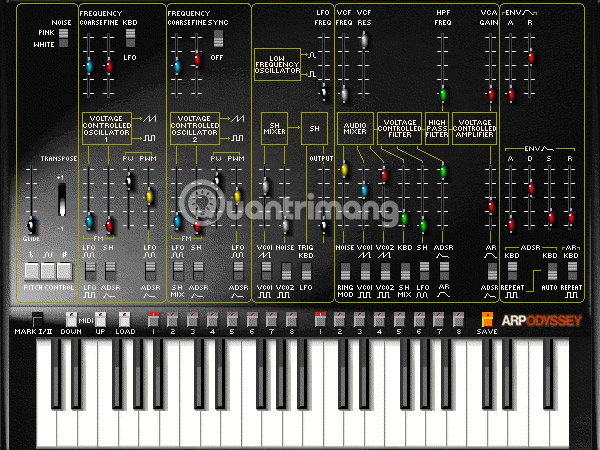Flip the MARK I/II switch

coord(37,319)
